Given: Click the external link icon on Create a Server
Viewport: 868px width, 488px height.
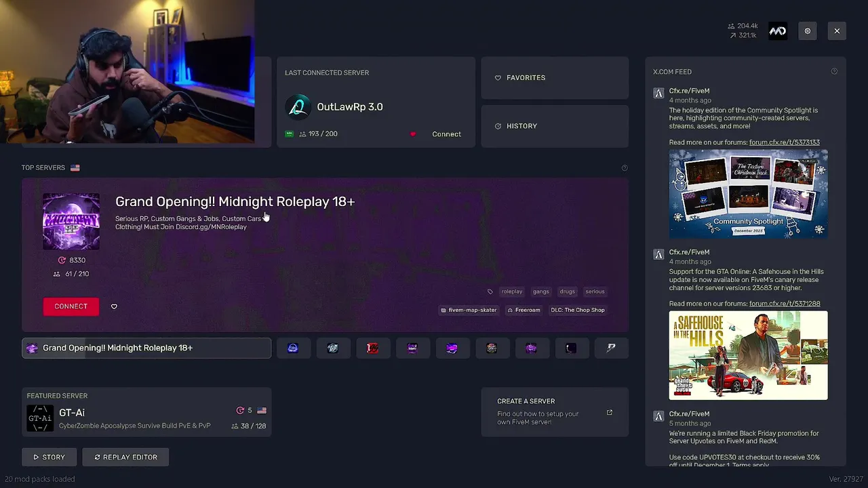Looking at the screenshot, I should coord(609,412).
